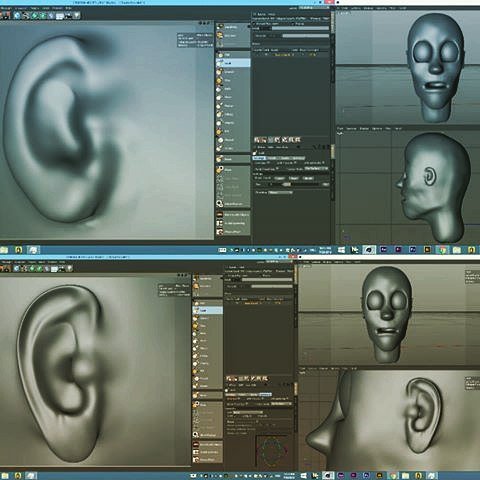Pick the Wax brush in upper screenshot
The image size is (480, 480).
pos(233,80)
